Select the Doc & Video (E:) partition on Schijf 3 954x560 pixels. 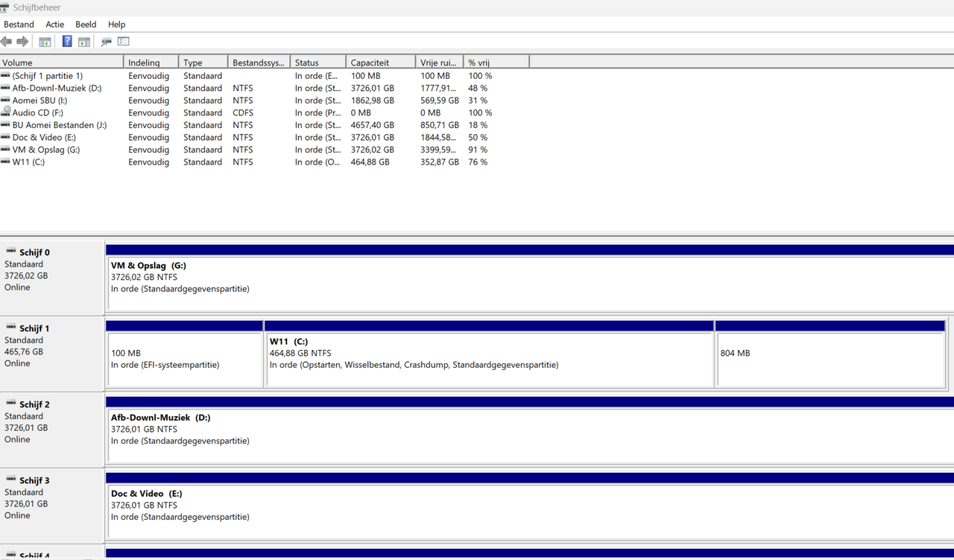[530, 511]
